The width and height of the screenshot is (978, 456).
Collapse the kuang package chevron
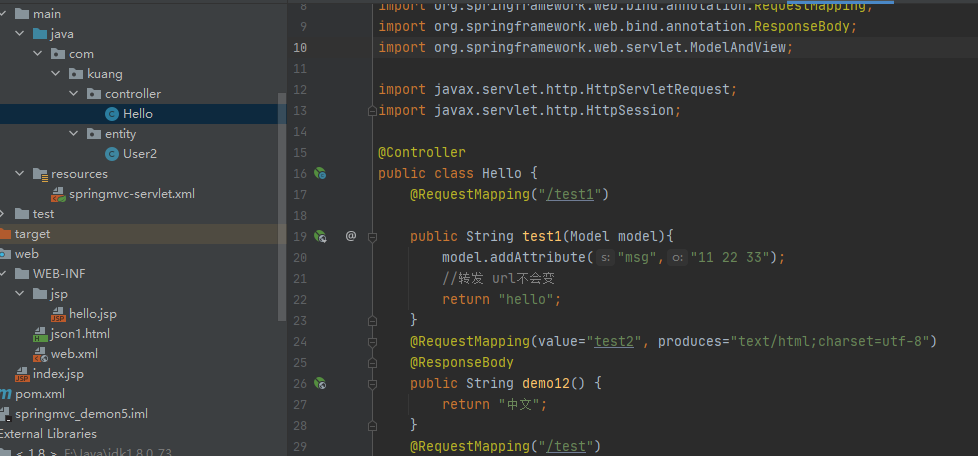tap(56, 74)
